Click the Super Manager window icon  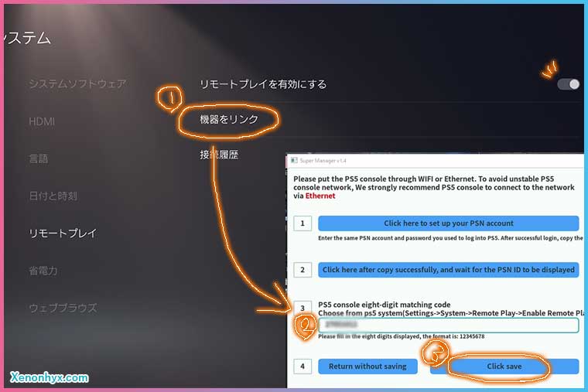coord(294,160)
